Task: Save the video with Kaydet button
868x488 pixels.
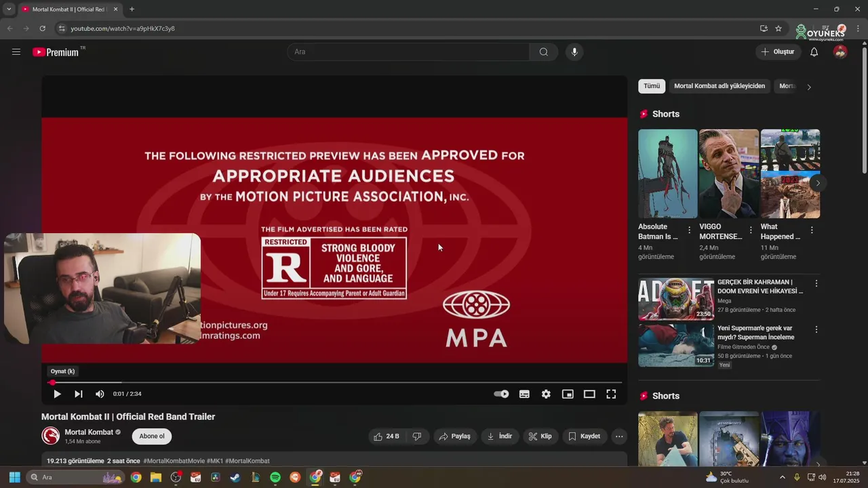Action: tap(584, 436)
